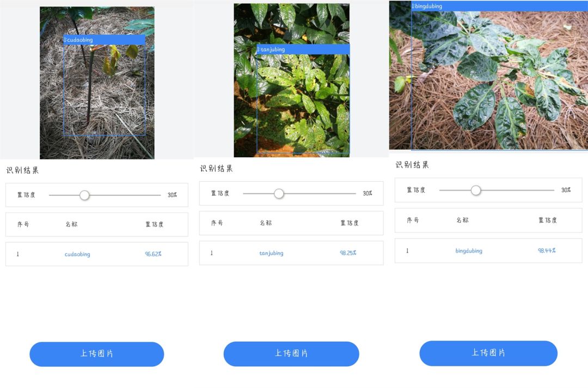Click upload image button under tanjubing result
Viewport: 588px width, 388px height.
tap(291, 354)
